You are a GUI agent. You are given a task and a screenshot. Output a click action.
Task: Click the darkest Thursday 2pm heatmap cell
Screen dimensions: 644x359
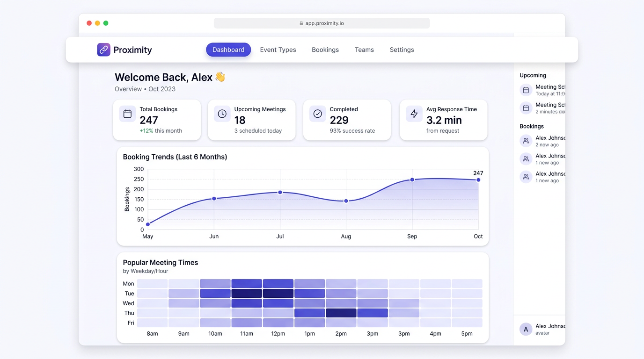pos(341,313)
